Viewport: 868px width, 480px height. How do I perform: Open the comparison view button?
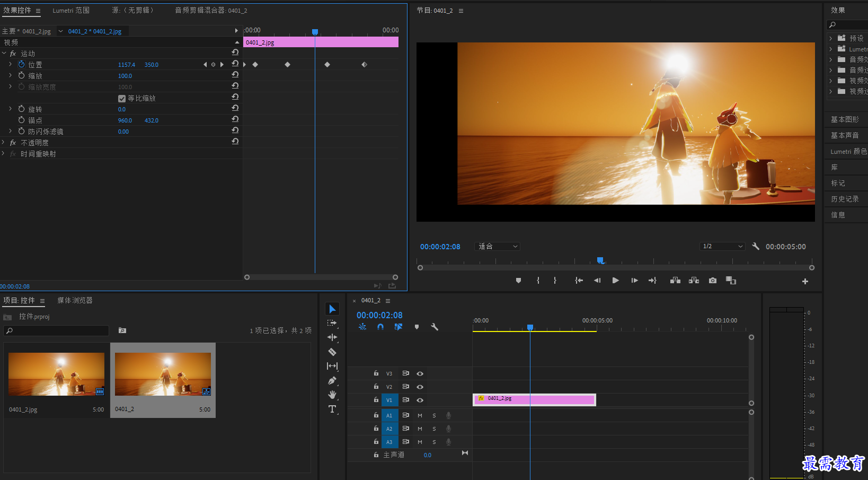(731, 281)
